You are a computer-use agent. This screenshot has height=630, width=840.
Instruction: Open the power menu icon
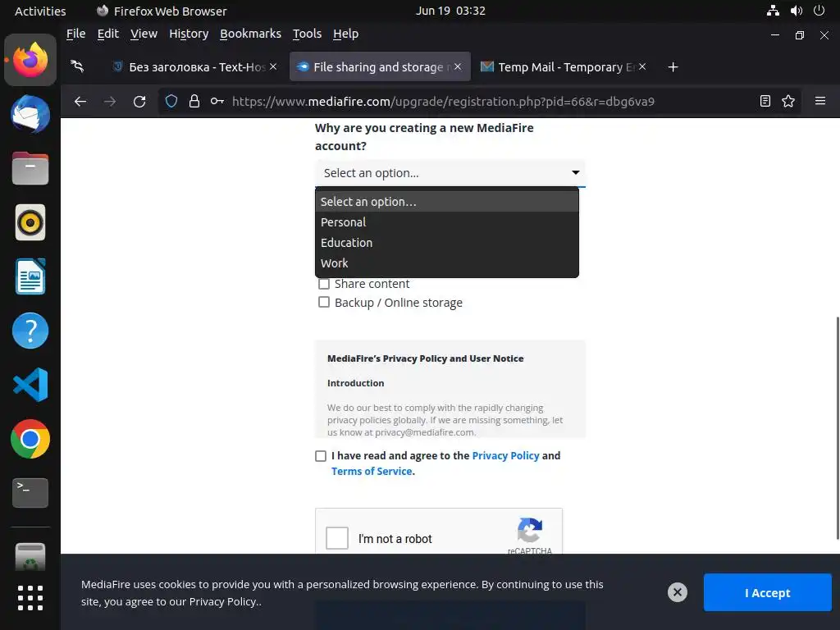(x=819, y=11)
